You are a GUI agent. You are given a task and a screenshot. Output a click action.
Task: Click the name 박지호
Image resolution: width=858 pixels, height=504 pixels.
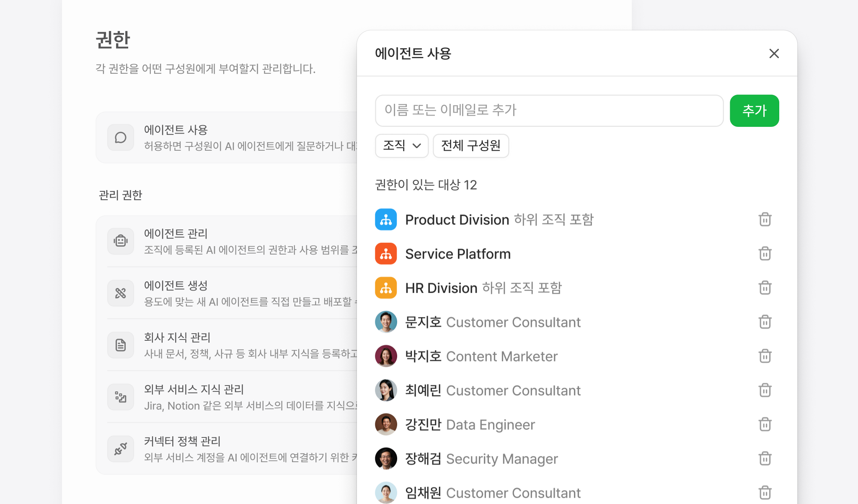[x=423, y=356]
